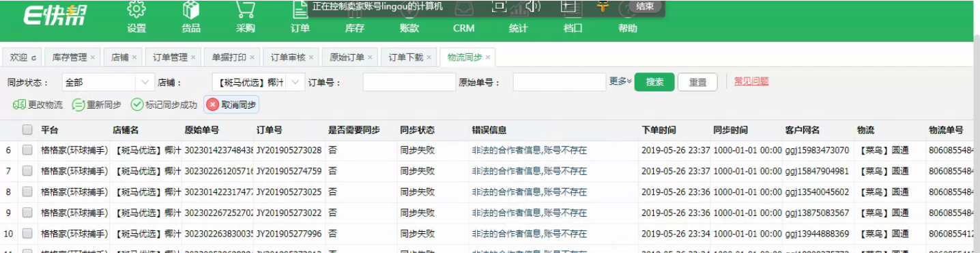
Task: Check the checkbox for row 9
Action: (x=27, y=213)
